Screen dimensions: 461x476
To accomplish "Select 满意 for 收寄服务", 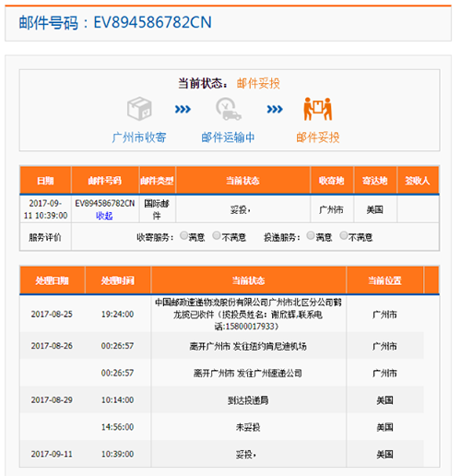I will [183, 236].
